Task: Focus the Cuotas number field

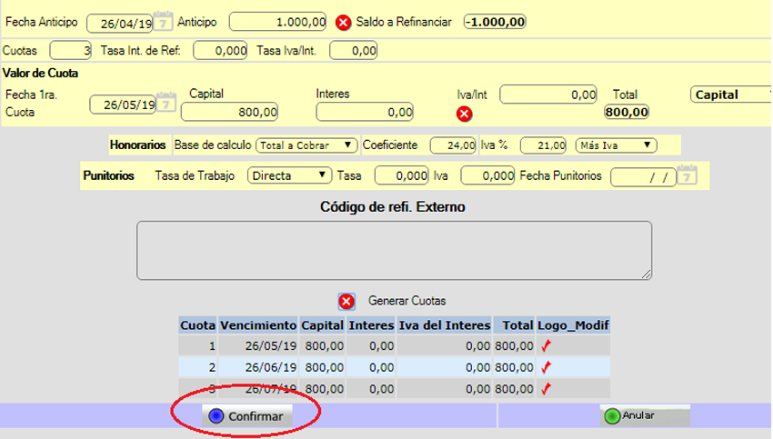Action: (70, 50)
